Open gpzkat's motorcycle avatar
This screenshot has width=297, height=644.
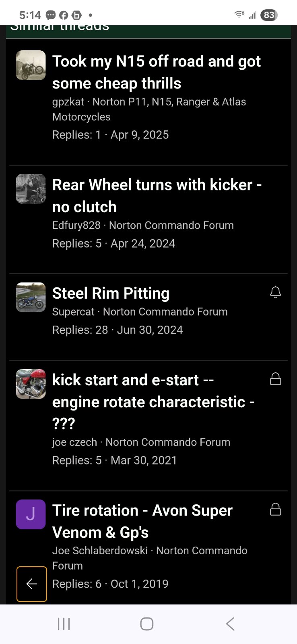coord(31,65)
